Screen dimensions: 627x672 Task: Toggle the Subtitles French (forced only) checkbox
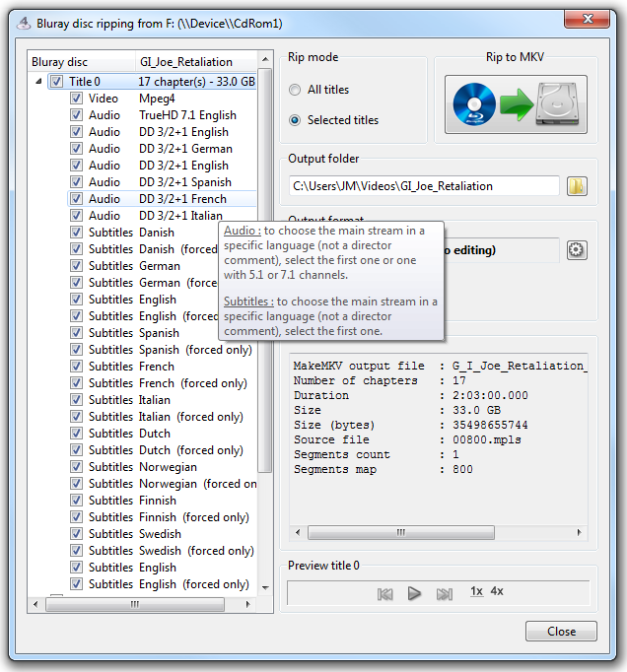[76, 382]
